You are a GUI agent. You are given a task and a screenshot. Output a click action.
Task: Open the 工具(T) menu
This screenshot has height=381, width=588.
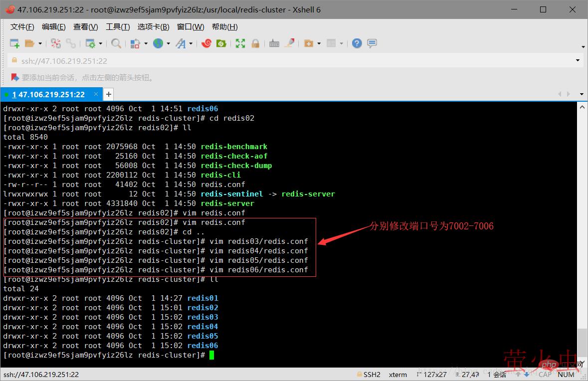(x=118, y=27)
